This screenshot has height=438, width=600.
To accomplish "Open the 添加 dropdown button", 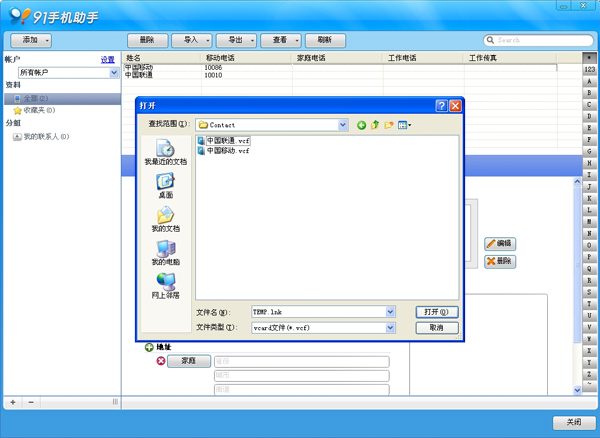I will (x=31, y=40).
